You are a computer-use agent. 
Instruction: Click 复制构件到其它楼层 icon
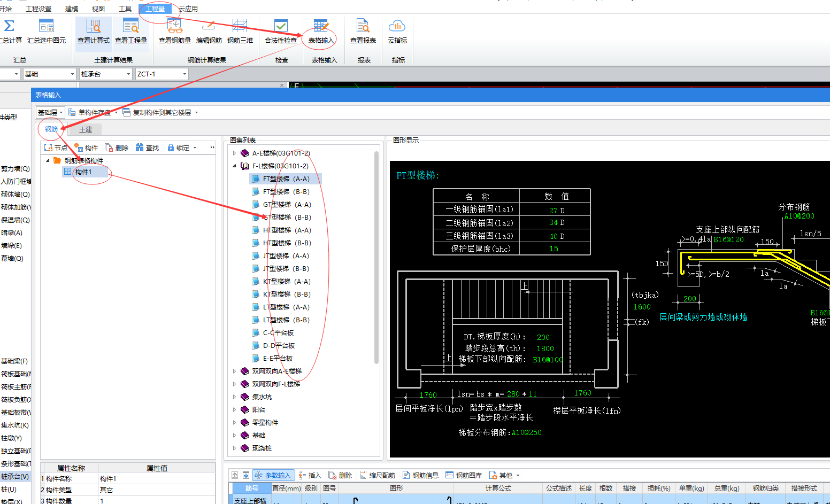(x=126, y=112)
